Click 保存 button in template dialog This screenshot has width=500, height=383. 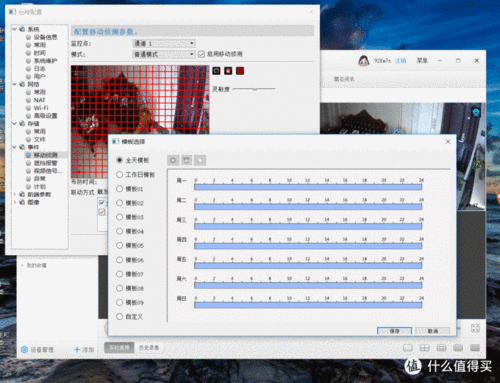click(394, 331)
